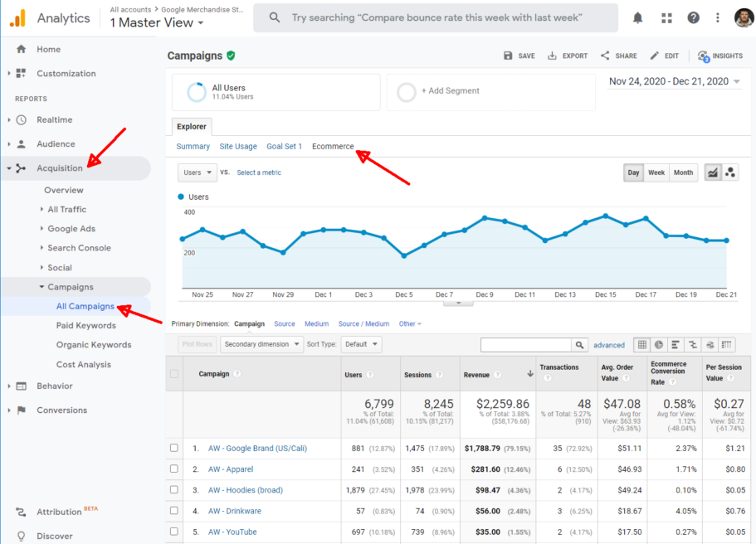Open the Site Usage tab
The height and width of the screenshot is (544, 756).
tap(238, 146)
